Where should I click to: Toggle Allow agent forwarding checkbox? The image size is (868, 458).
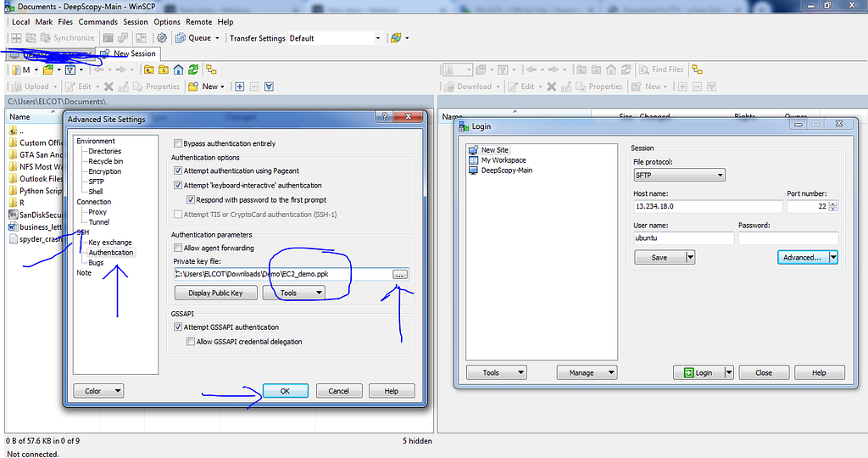pos(178,248)
